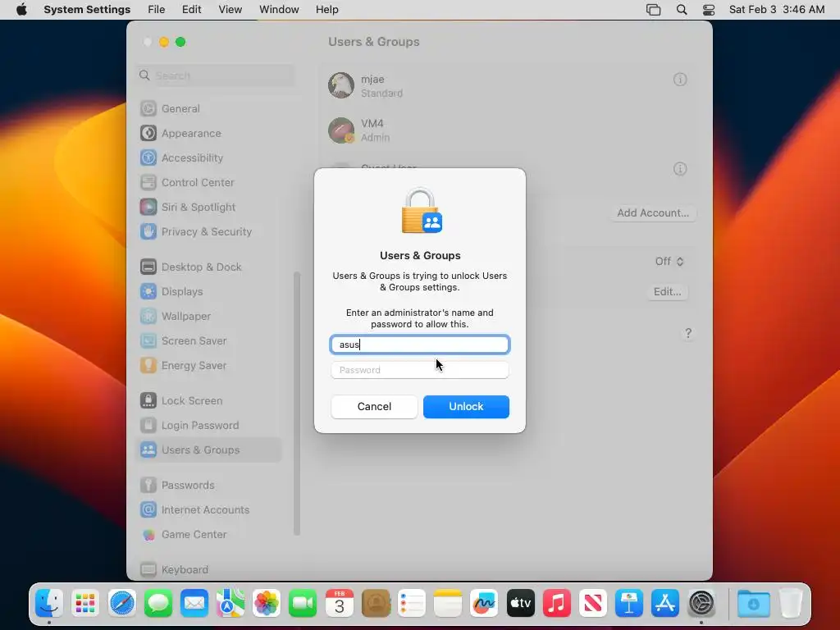Click the date and time in menu bar

click(x=777, y=10)
